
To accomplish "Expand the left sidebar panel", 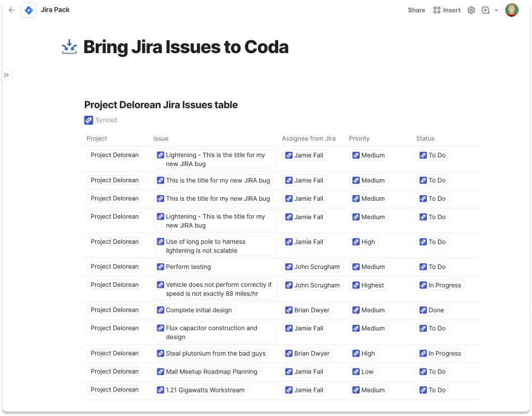I will pyautogui.click(x=6, y=75).
